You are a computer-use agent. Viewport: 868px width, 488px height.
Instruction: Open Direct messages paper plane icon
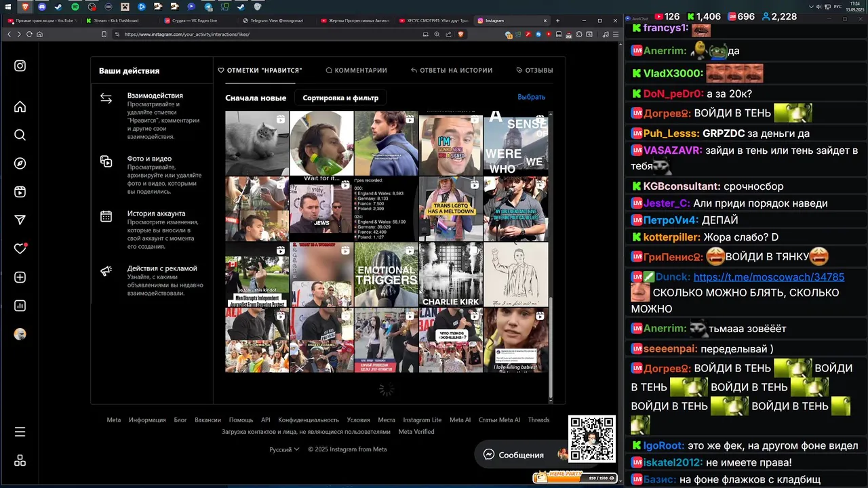[x=20, y=220]
